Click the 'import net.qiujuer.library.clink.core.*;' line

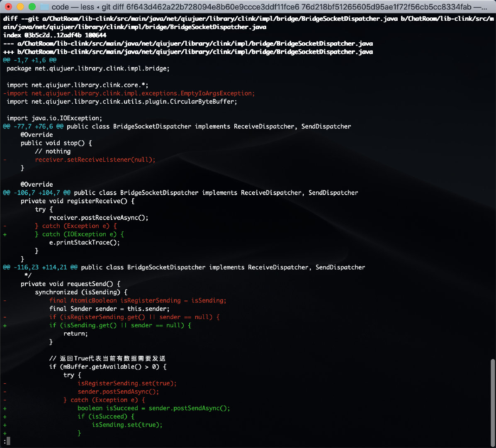pyautogui.click(x=78, y=85)
